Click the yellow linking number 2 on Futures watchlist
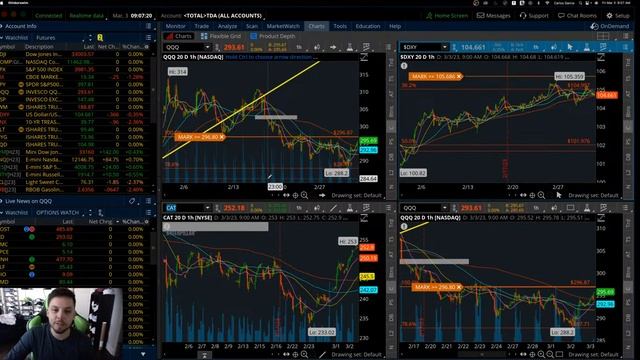This screenshot has height=360, width=640. pos(100,38)
